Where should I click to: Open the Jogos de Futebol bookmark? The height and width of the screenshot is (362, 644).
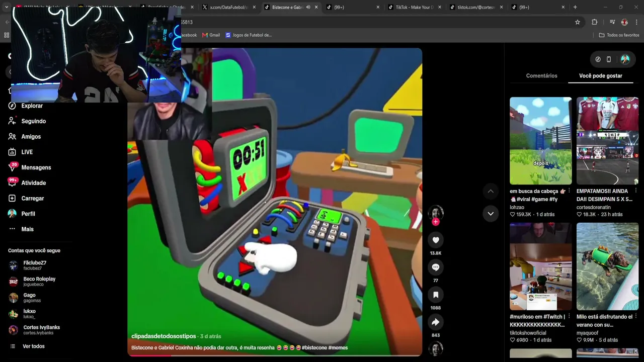(249, 35)
